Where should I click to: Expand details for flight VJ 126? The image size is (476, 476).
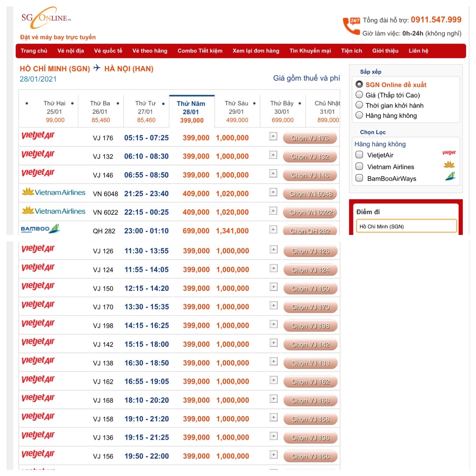click(273, 249)
